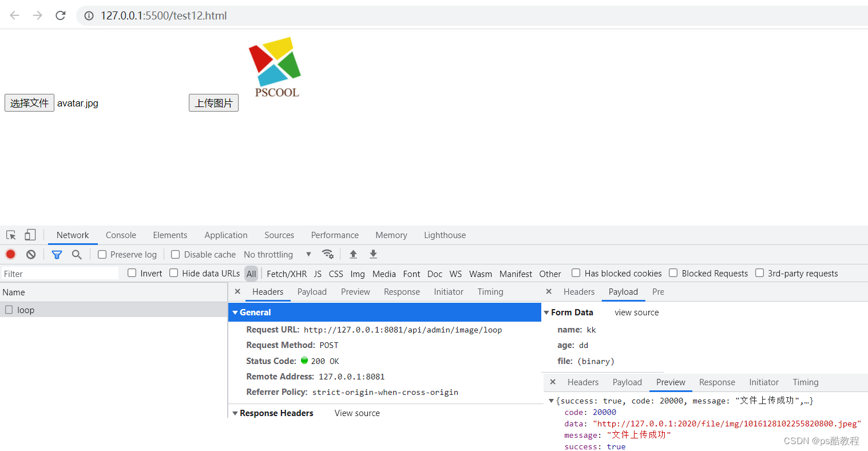Click the 选择文件 choose file button
The height and width of the screenshot is (451, 868).
(29, 103)
